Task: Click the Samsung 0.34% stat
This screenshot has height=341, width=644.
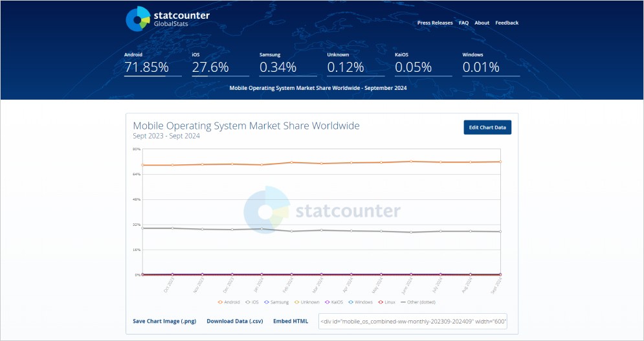Action: [x=288, y=63]
